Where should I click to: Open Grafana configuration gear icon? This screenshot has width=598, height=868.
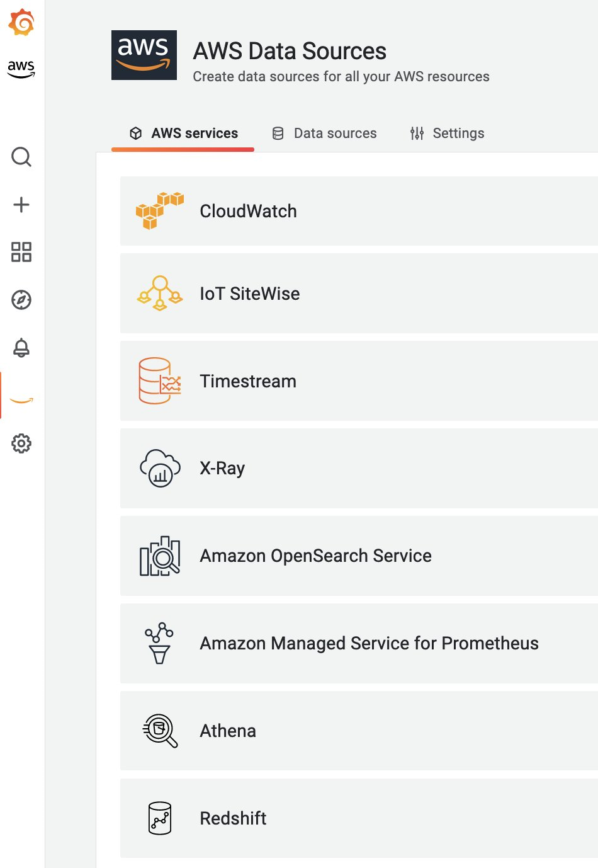click(22, 443)
